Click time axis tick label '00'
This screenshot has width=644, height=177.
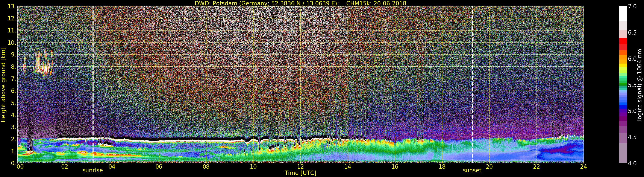[20, 167]
